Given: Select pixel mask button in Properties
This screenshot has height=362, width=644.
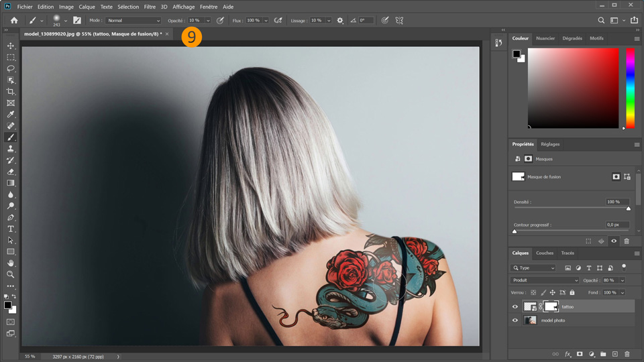Looking at the screenshot, I should (x=616, y=177).
